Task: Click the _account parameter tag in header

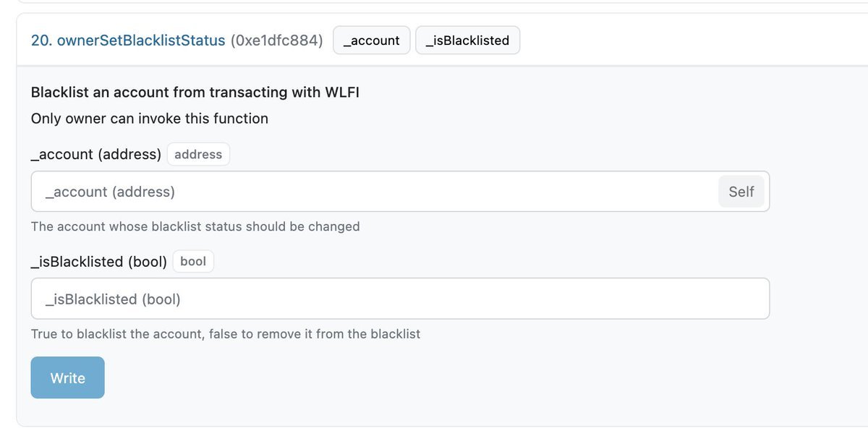Action: tap(371, 40)
